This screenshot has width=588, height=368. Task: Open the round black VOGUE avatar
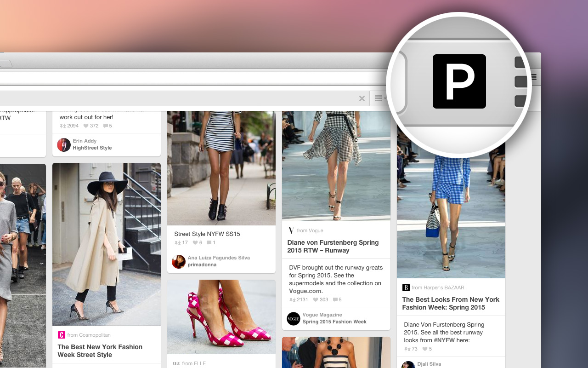point(293,318)
